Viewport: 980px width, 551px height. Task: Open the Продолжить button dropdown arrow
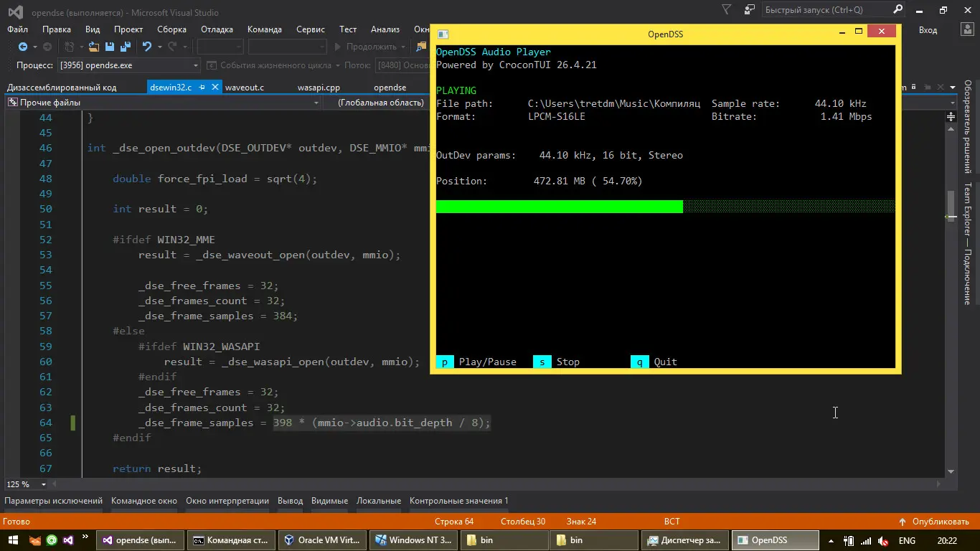(x=402, y=47)
